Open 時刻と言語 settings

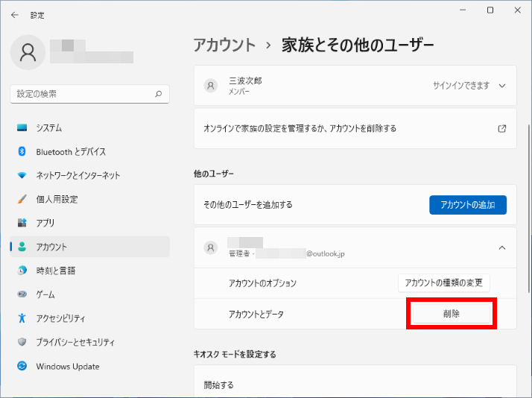[x=90, y=271]
